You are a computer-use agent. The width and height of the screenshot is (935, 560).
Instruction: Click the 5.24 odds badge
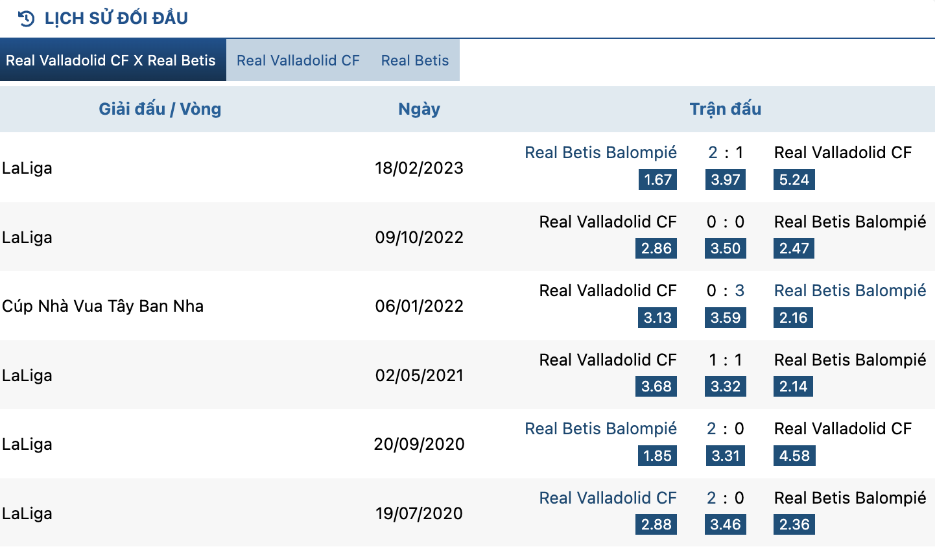click(794, 180)
